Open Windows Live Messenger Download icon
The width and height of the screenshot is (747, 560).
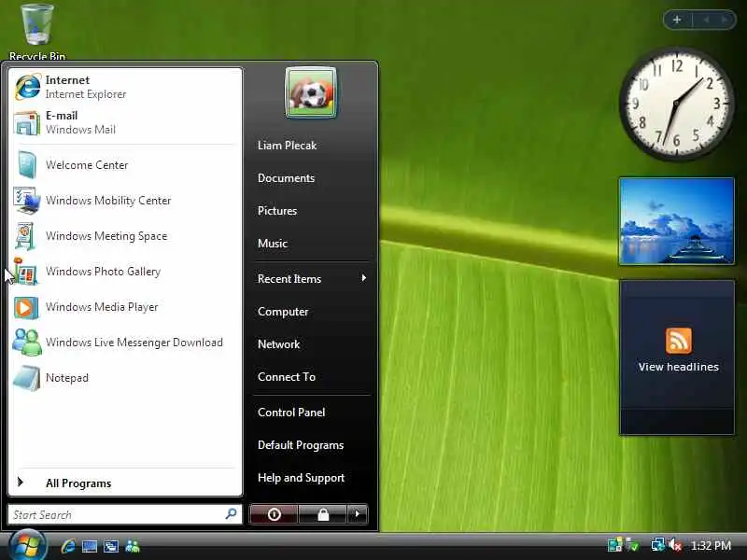(x=27, y=343)
